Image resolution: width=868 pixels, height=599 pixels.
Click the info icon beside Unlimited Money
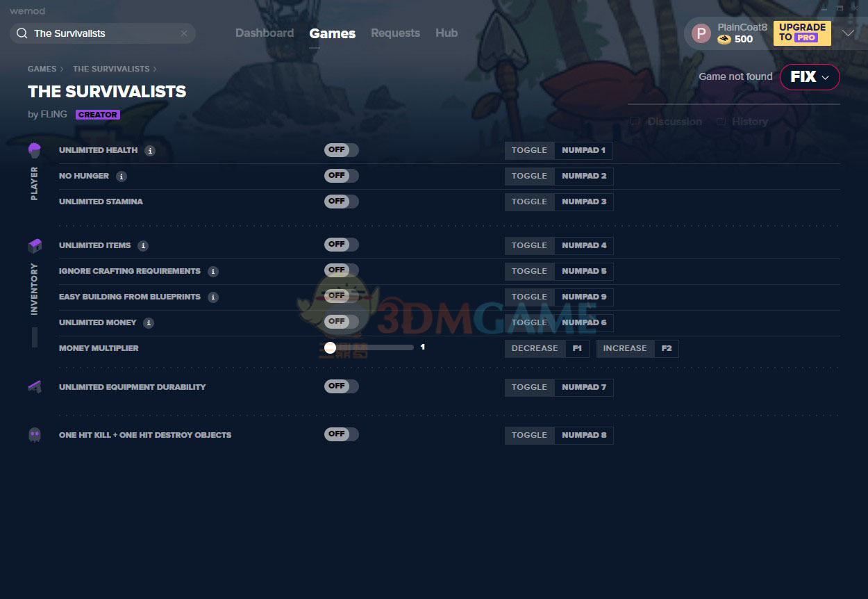(149, 323)
